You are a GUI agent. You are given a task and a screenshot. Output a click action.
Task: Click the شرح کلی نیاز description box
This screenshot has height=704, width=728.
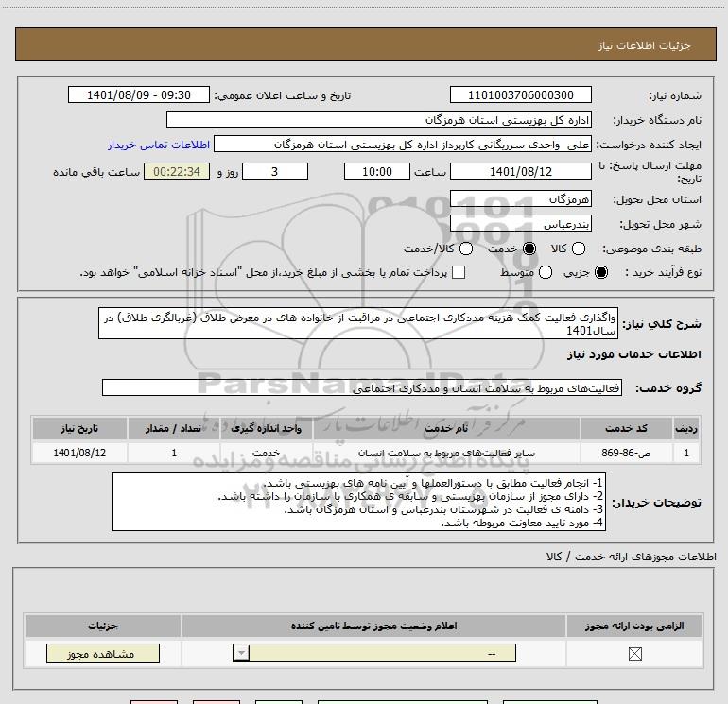pos(358,323)
